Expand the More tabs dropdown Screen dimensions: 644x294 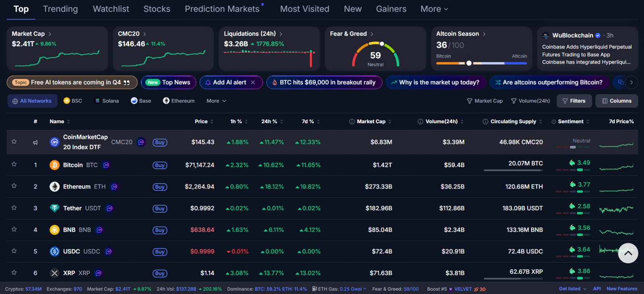(x=434, y=9)
